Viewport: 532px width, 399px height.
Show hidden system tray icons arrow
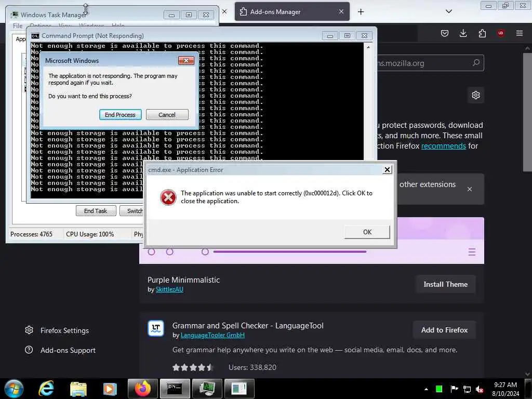pyautogui.click(x=426, y=389)
